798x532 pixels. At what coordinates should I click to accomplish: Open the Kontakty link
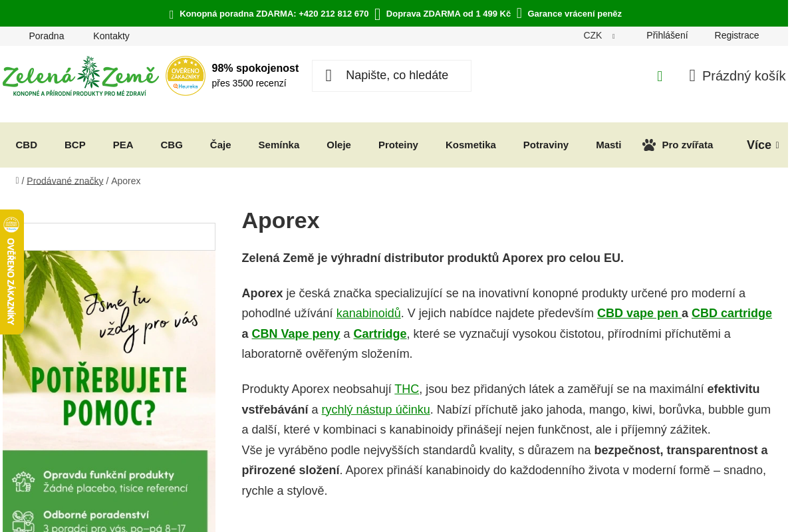pos(111,36)
